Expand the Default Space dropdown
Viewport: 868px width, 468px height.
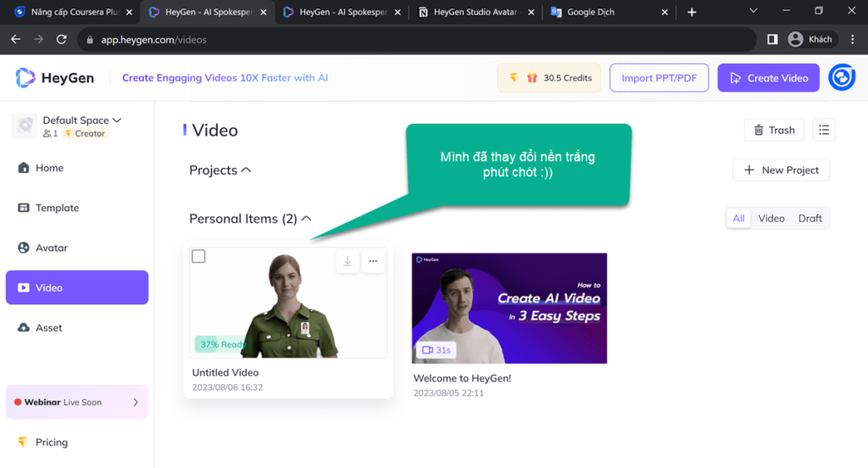pos(82,120)
